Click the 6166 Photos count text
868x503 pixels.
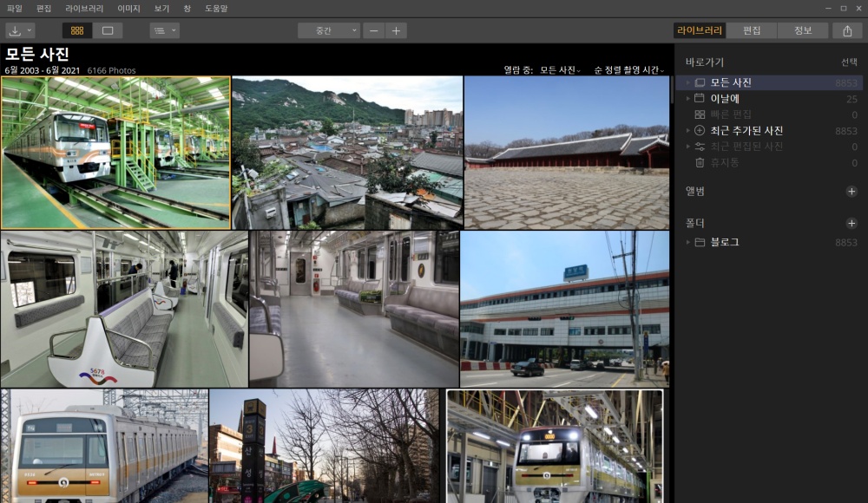[x=111, y=70]
